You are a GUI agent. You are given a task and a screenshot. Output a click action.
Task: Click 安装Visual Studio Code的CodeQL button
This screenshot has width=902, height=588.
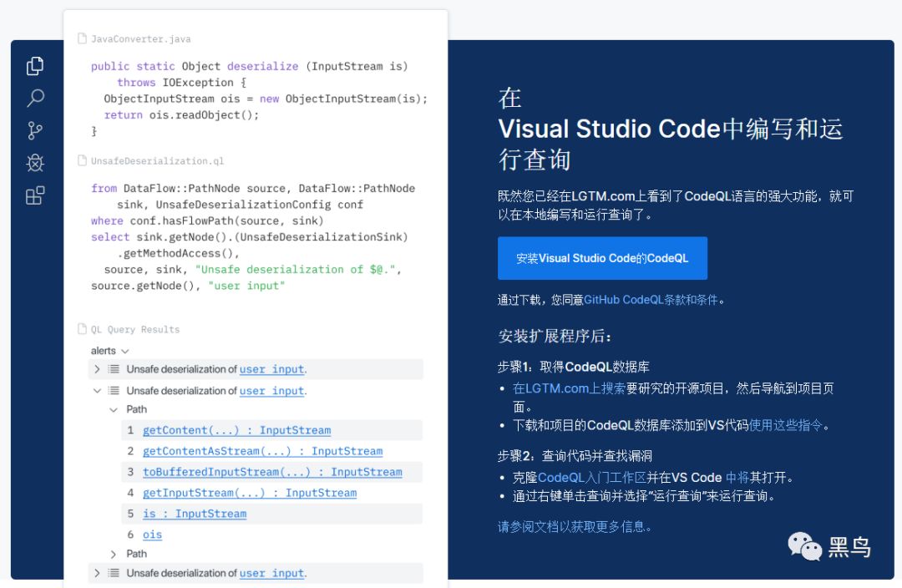click(x=602, y=258)
